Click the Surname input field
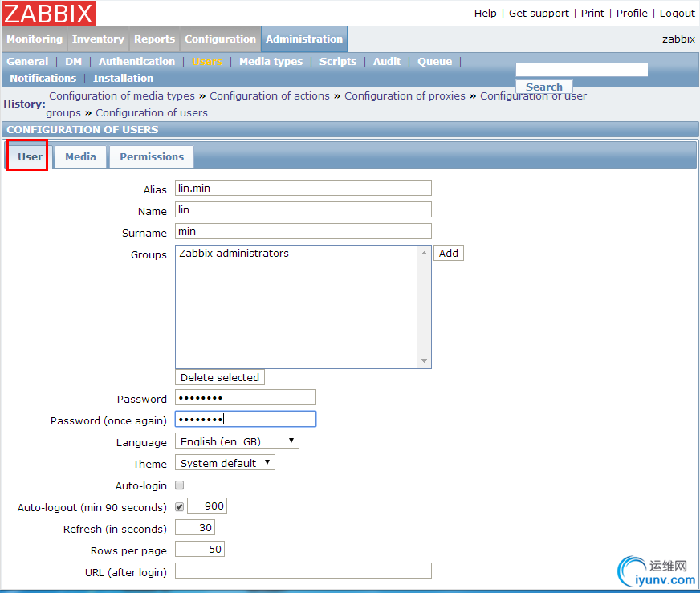The width and height of the screenshot is (700, 593). point(303,231)
